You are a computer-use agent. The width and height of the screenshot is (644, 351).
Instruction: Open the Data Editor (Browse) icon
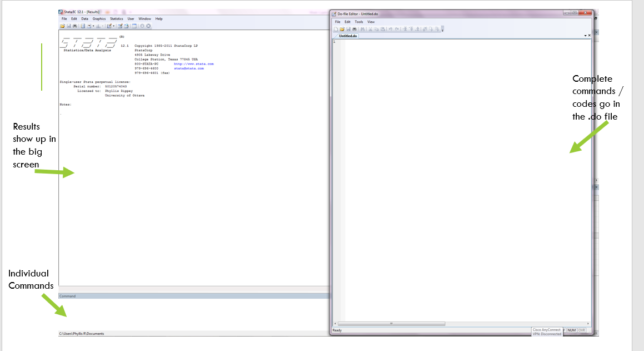coord(127,26)
